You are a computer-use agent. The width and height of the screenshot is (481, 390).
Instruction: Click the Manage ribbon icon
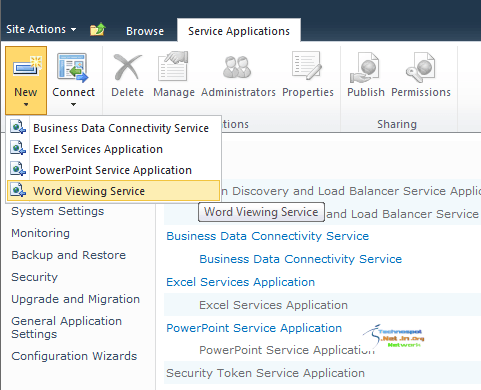coord(173,66)
